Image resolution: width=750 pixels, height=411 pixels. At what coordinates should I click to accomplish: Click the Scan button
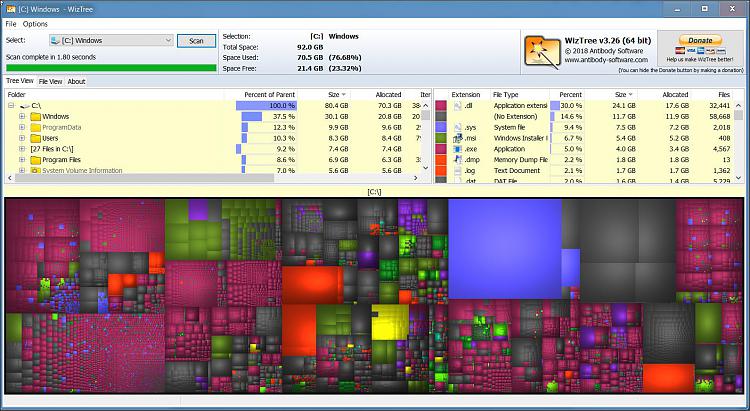(196, 41)
